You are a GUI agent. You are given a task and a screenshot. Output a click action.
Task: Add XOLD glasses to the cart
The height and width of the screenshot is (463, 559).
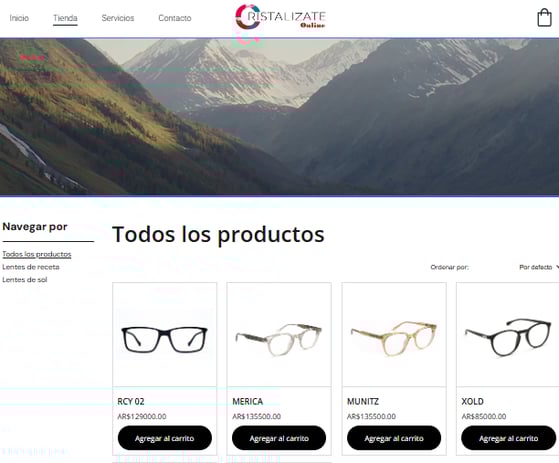point(509,438)
